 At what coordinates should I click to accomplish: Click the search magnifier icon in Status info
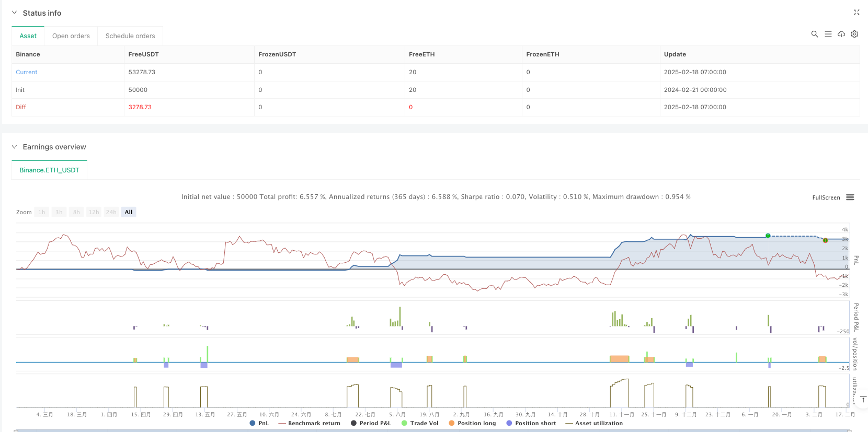coord(814,34)
